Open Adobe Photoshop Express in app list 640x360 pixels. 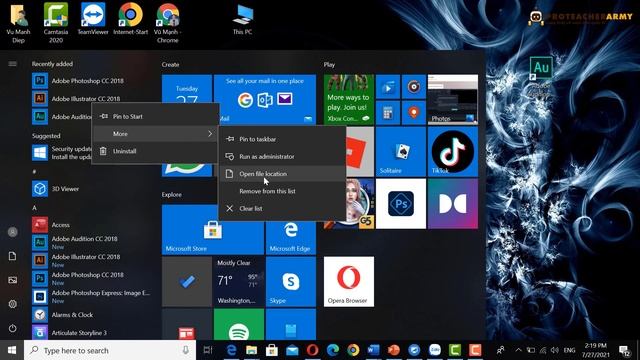click(91, 297)
